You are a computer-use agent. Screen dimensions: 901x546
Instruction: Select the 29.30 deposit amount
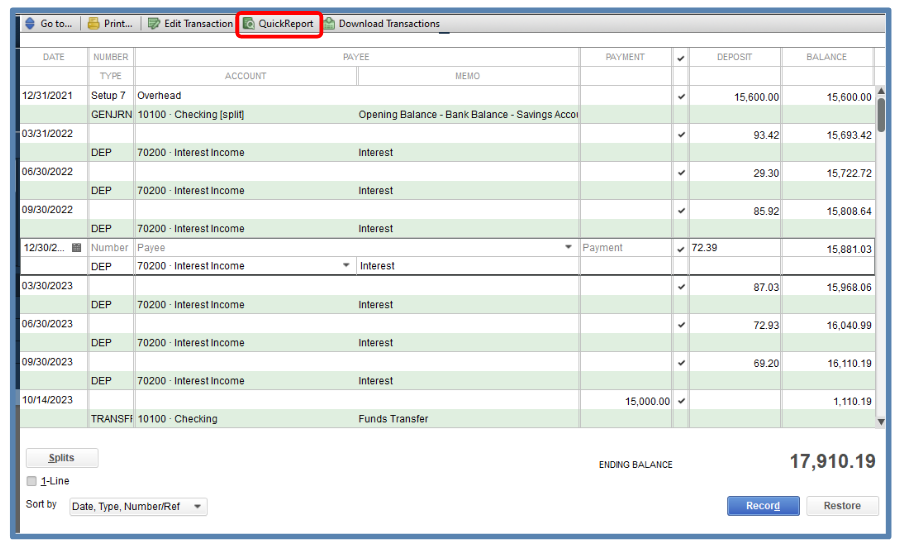pos(766,173)
